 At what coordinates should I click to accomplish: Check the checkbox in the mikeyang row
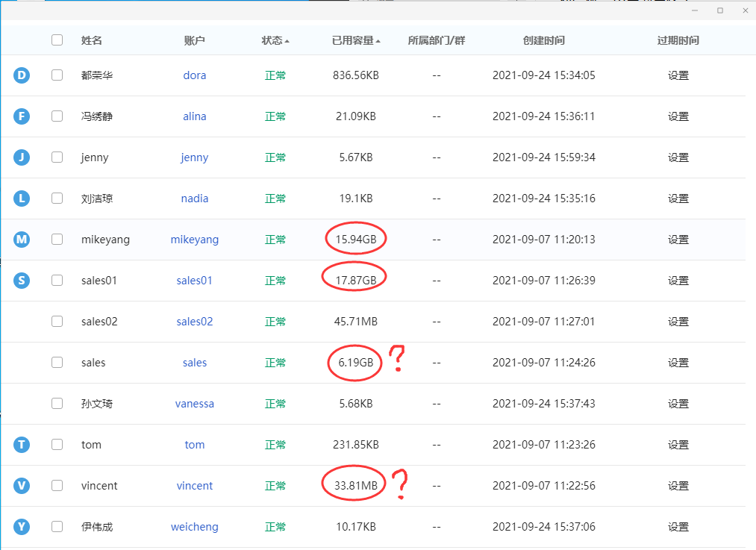click(x=57, y=240)
